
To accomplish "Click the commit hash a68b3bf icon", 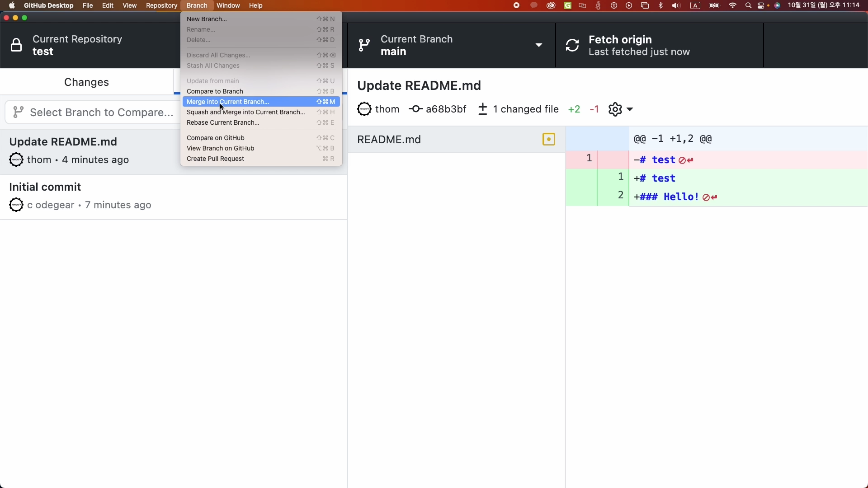I will pyautogui.click(x=415, y=109).
